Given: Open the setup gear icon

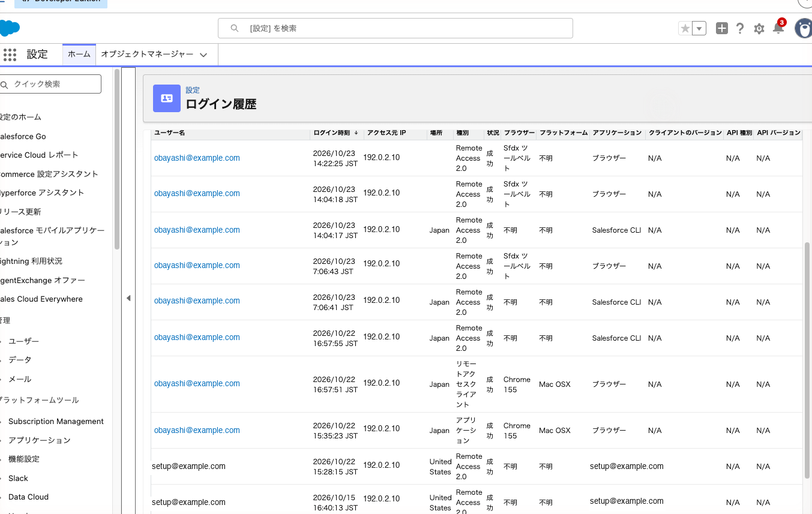Looking at the screenshot, I should 759,29.
